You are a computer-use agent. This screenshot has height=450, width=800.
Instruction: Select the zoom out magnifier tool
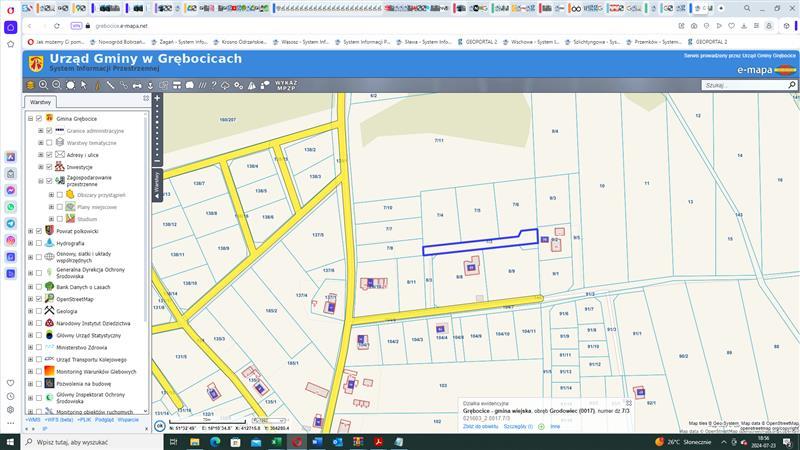point(57,85)
